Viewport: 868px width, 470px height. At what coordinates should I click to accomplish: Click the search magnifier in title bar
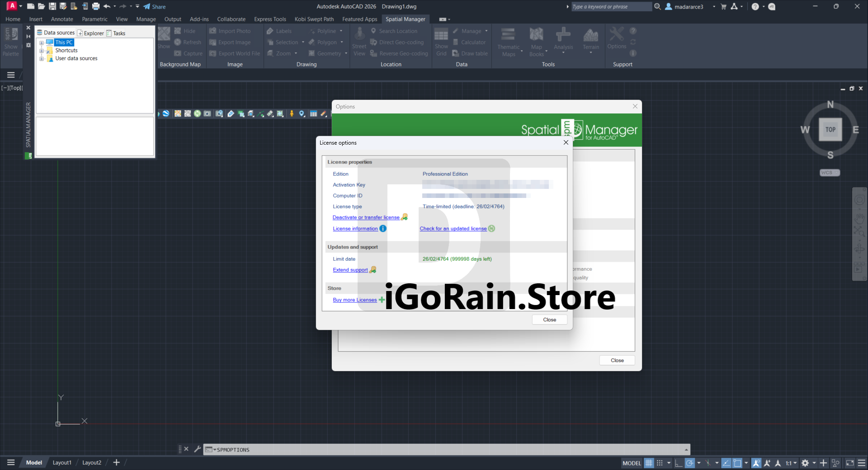[657, 7]
